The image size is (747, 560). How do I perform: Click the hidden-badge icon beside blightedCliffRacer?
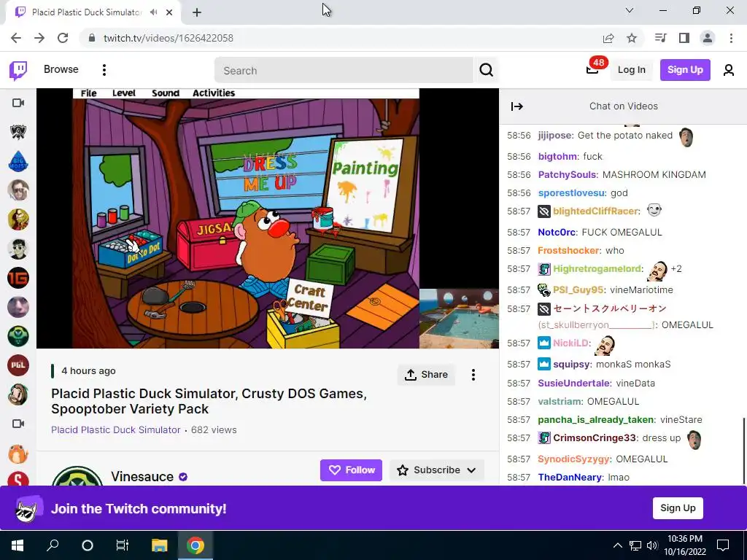(544, 211)
